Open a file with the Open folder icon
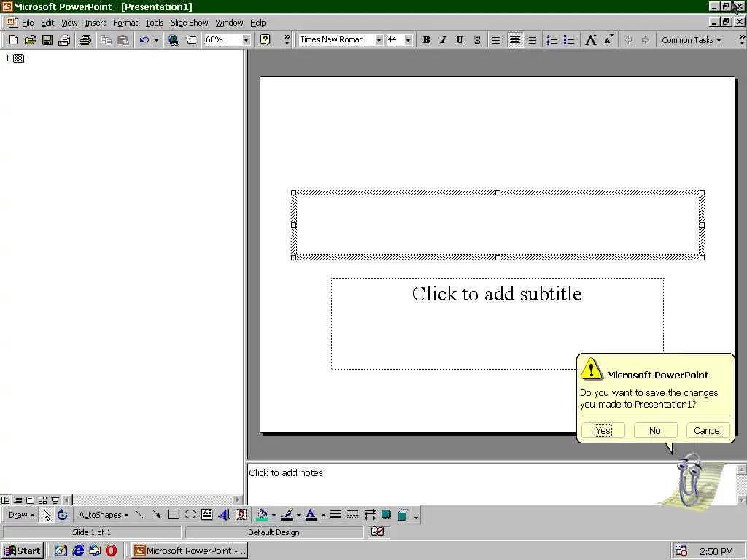The height and width of the screenshot is (560, 747). [x=30, y=40]
